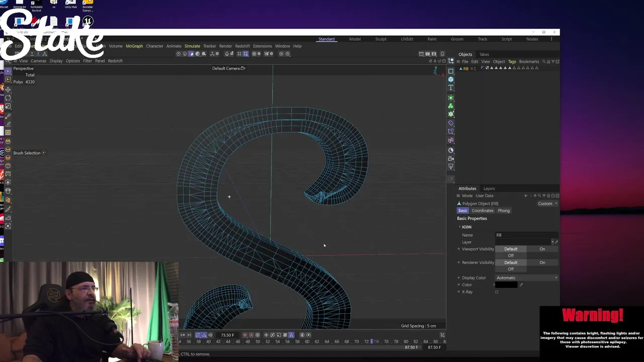Screen dimensions: 644x362
Task: Open the Display Color Automatic dropdown
Action: coord(526,278)
